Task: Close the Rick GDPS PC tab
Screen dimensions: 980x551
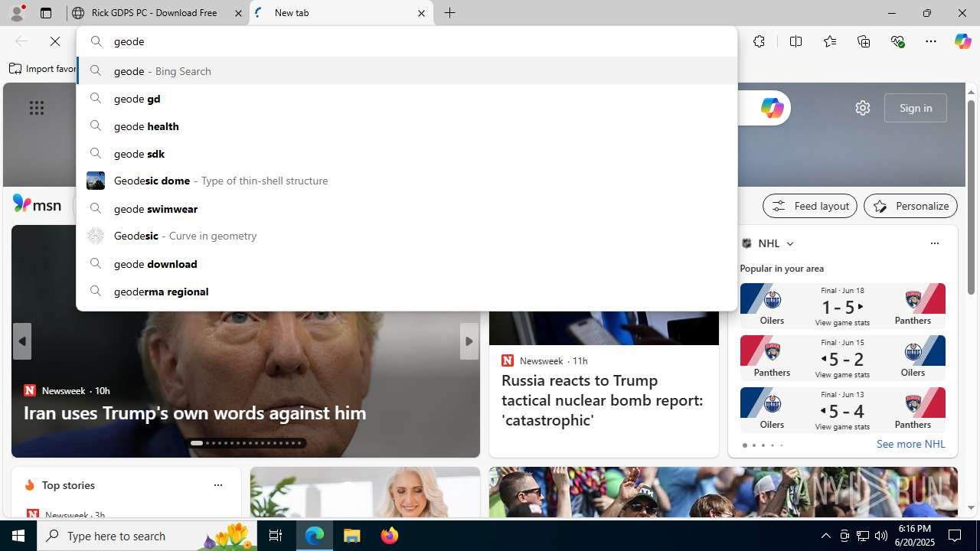Action: point(238,13)
